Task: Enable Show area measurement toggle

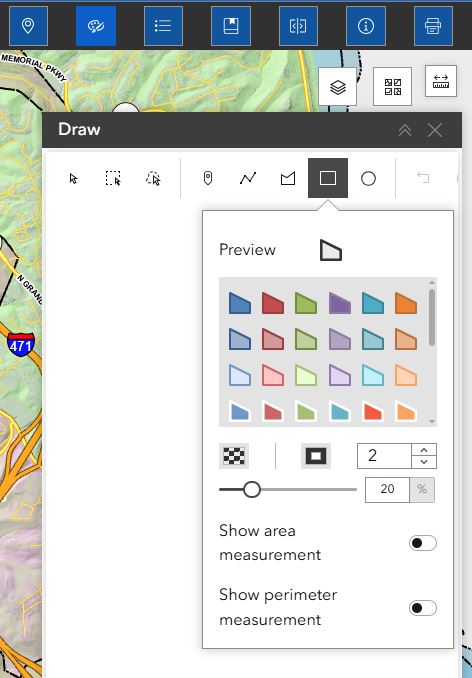Action: click(x=423, y=543)
